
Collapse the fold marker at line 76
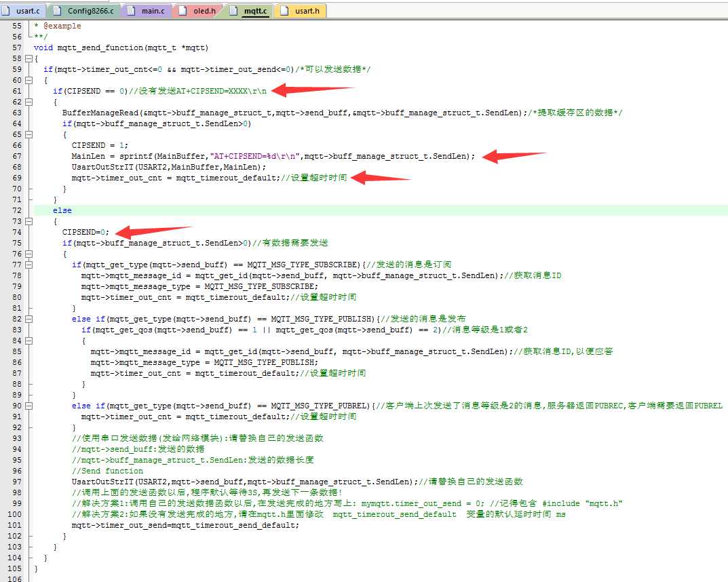pos(28,254)
